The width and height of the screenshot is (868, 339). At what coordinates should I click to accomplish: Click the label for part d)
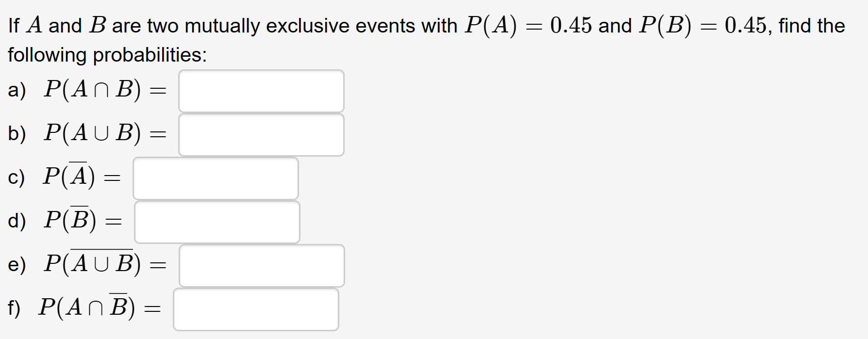[x=16, y=222]
